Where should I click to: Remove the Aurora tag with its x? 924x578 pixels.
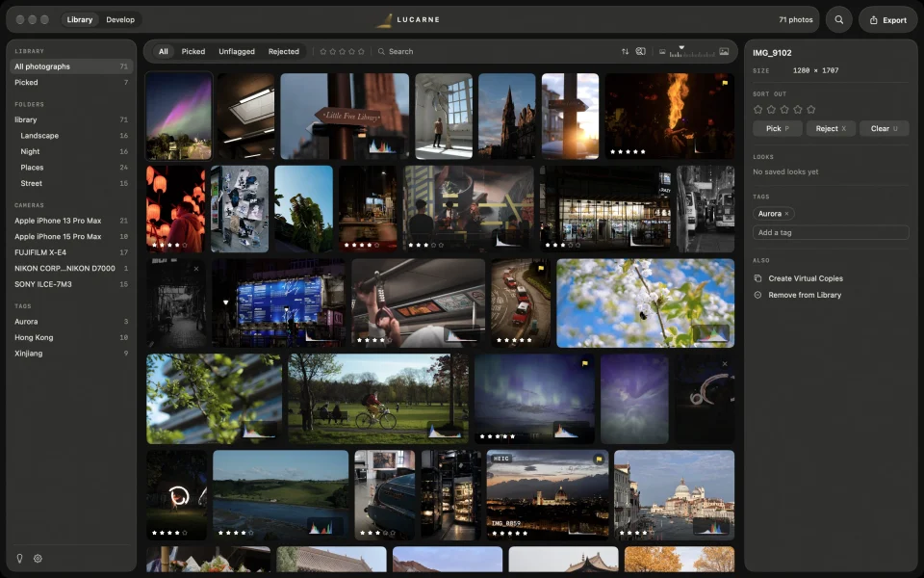coord(786,214)
